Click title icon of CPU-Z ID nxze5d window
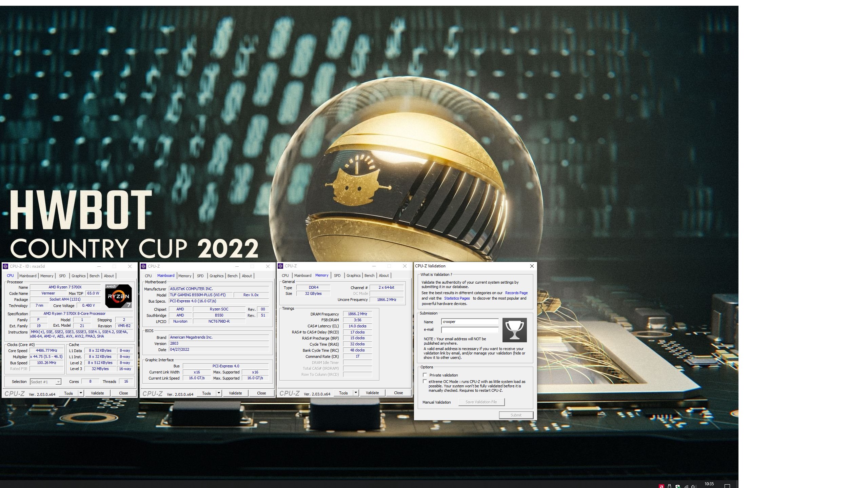The height and width of the screenshot is (488, 868). 5,266
